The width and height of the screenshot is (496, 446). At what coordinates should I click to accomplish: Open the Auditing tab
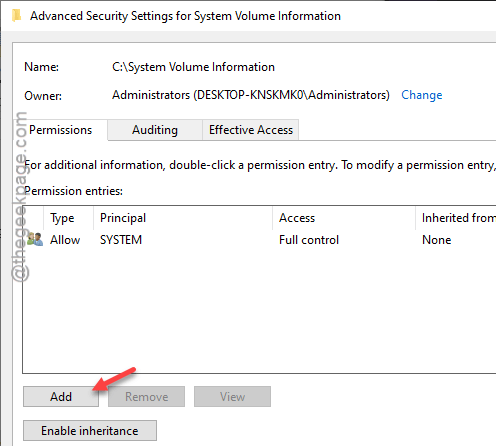pyautogui.click(x=155, y=130)
